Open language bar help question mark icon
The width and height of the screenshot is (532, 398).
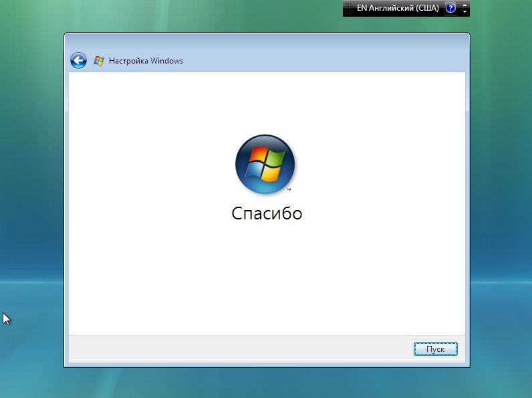(450, 8)
